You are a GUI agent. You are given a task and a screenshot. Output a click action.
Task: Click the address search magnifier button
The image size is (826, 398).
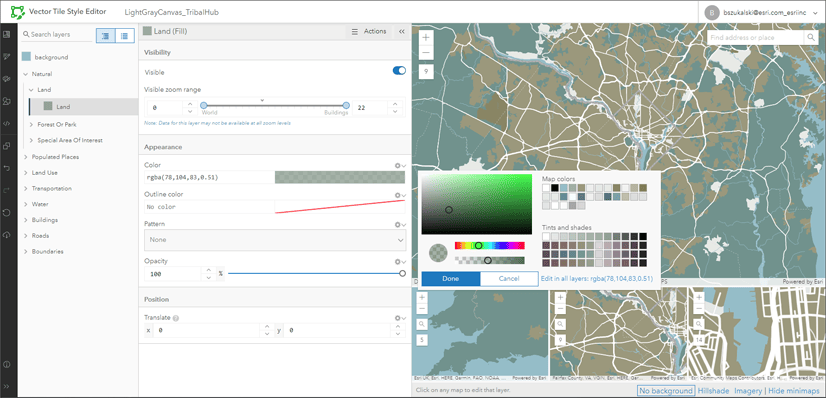point(810,37)
